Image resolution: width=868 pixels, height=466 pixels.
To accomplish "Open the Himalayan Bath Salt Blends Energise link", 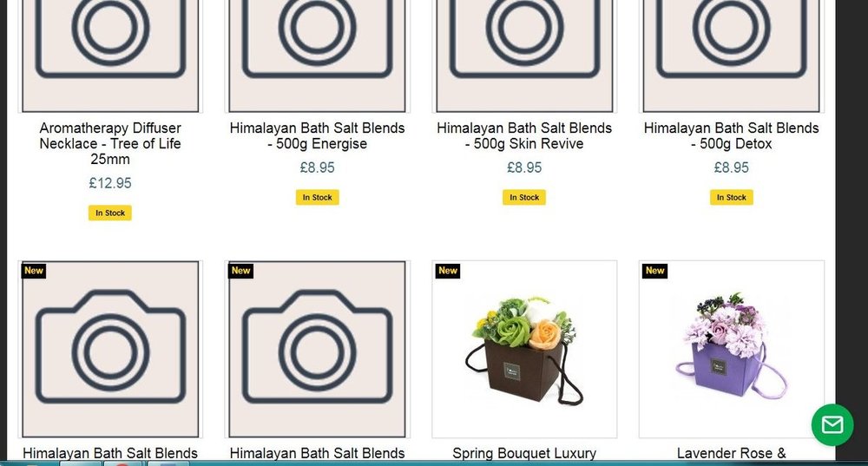I will 317,135.
